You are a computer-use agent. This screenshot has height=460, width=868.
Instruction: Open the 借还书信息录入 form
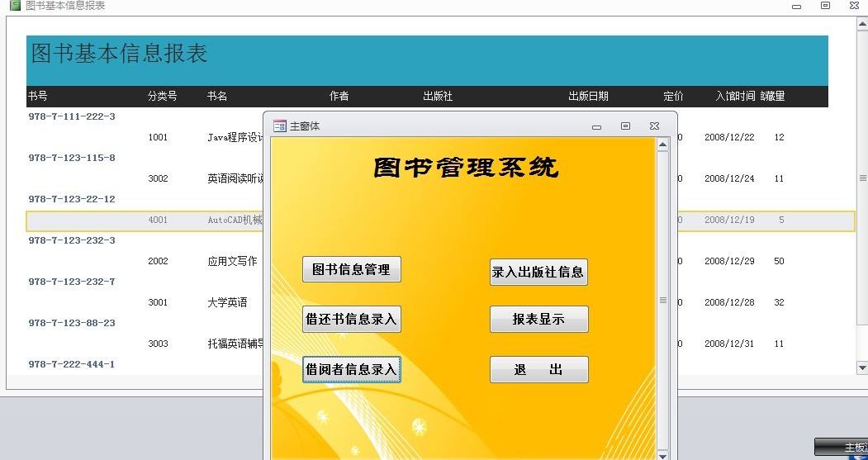pos(352,320)
